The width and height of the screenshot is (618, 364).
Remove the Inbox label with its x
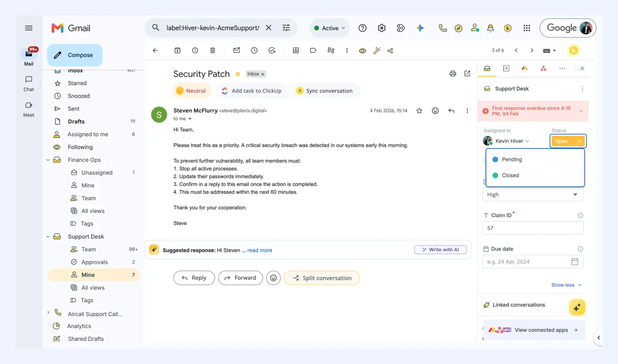[263, 74]
